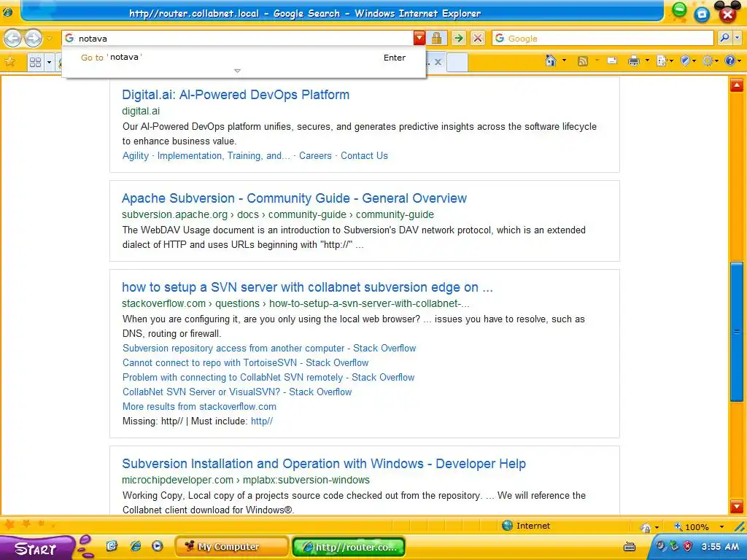Click the Favorites star icon
Image resolution: width=747 pixels, height=560 pixels.
pyautogui.click(x=9, y=61)
